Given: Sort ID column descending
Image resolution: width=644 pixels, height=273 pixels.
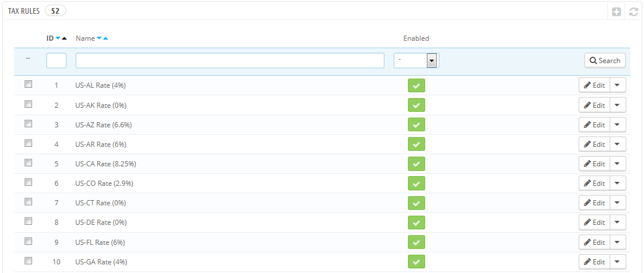Looking at the screenshot, I should (x=58, y=38).
